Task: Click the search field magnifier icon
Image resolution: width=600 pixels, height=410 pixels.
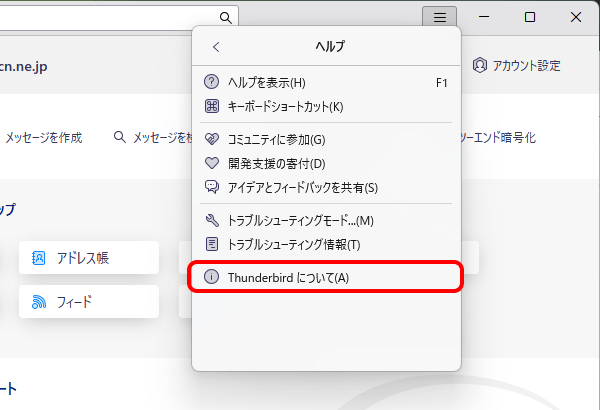Action: point(226,17)
